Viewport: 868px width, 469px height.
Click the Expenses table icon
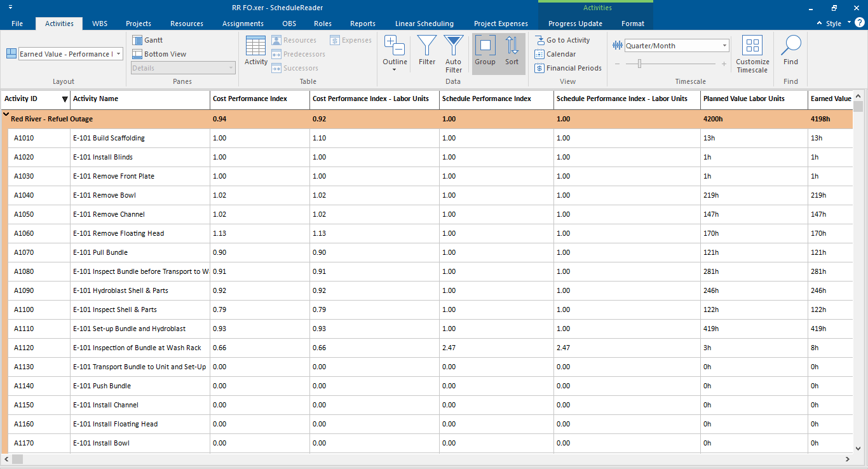[335, 40]
